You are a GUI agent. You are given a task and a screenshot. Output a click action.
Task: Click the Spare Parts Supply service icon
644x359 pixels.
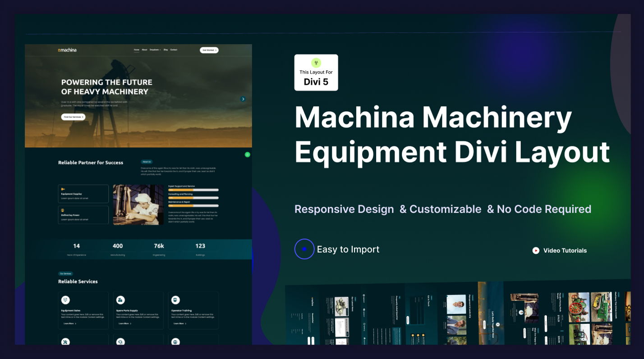pyautogui.click(x=120, y=300)
